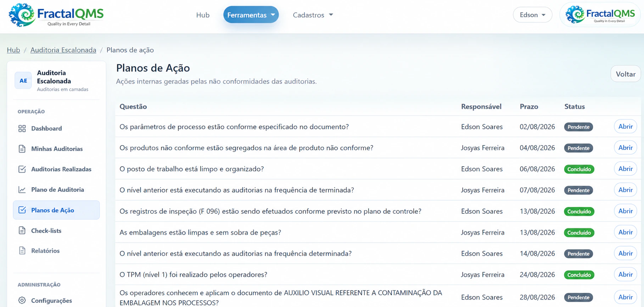The image size is (644, 307).
Task: Click the Dashboard grid icon in sidebar
Action: coord(22,128)
